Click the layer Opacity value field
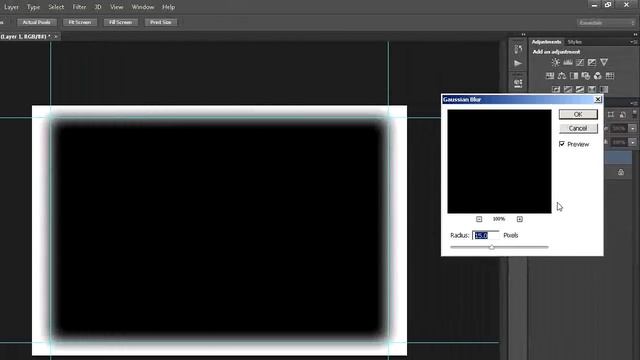640x360 pixels. (619, 129)
